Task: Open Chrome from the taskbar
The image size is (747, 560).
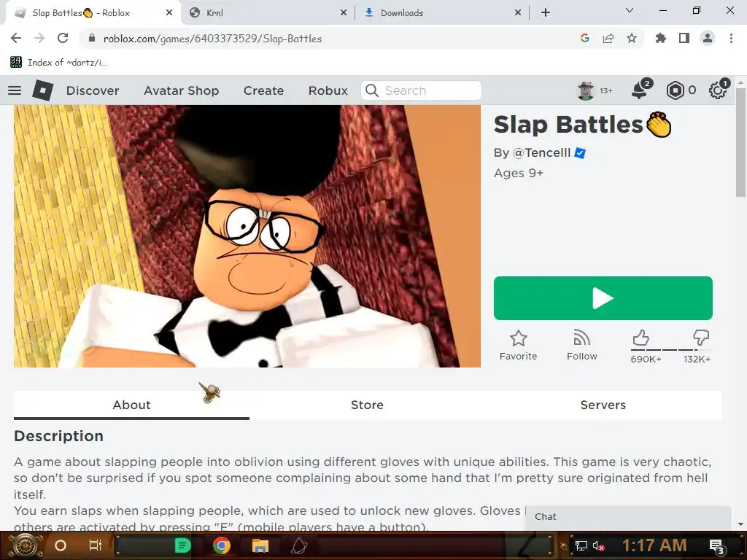Action: pyautogui.click(x=222, y=545)
